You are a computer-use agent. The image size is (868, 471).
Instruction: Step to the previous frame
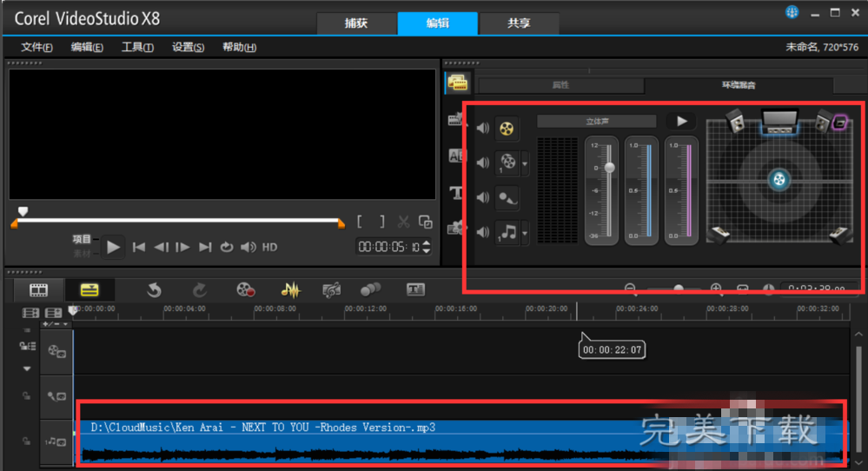click(x=161, y=248)
